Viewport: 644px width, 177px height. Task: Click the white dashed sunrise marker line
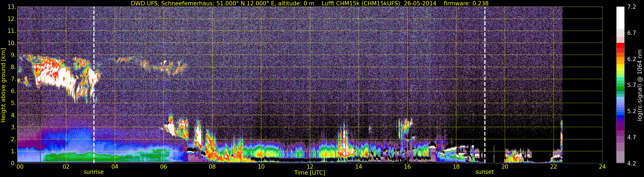(x=94, y=85)
